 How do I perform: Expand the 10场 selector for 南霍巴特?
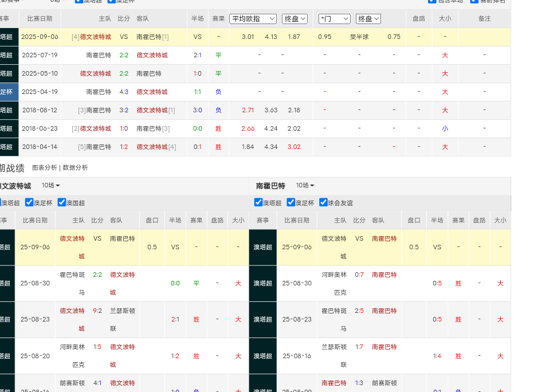(x=305, y=186)
